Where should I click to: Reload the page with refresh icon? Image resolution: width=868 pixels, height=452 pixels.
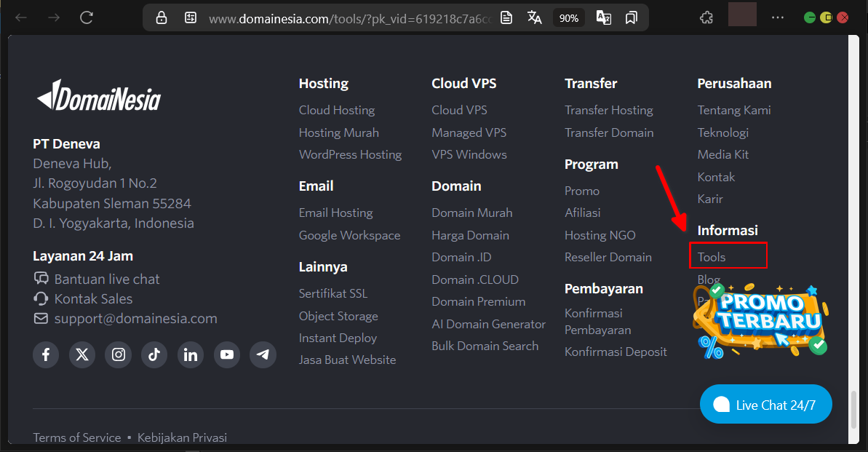[87, 17]
